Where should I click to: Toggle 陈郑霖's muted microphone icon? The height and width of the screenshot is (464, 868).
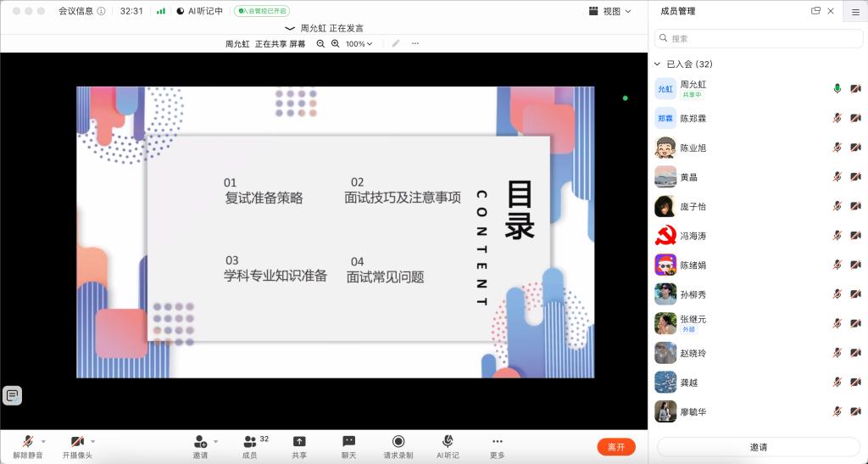click(x=837, y=118)
